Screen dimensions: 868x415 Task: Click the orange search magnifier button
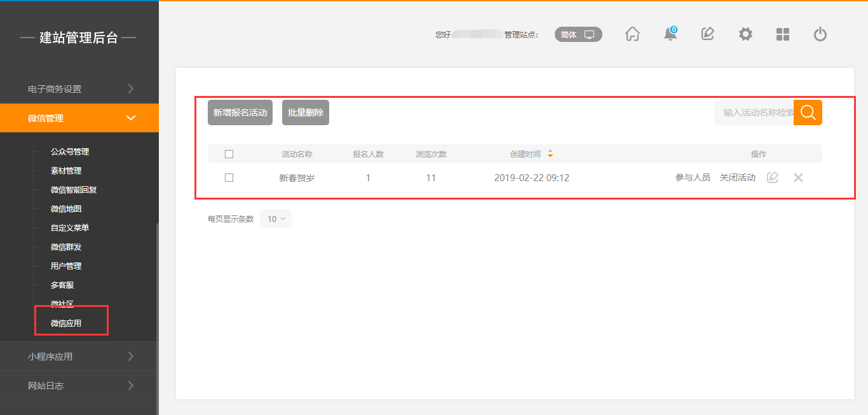pyautogui.click(x=808, y=112)
